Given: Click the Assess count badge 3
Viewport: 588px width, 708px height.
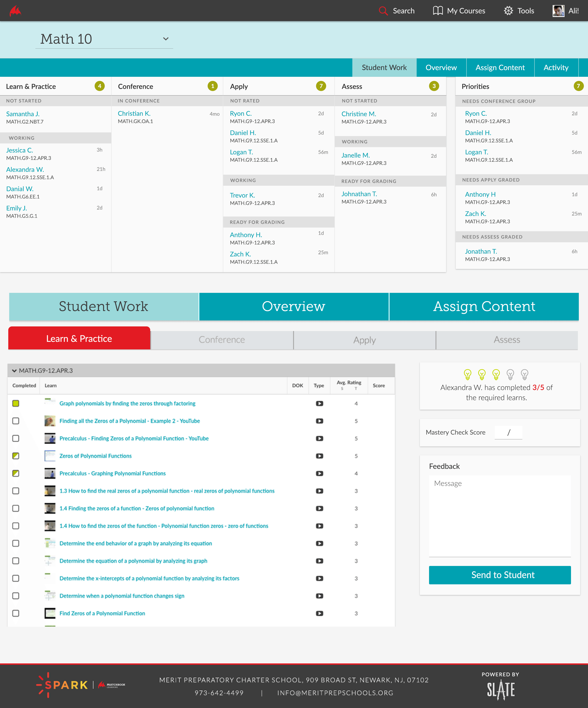Looking at the screenshot, I should click(434, 86).
